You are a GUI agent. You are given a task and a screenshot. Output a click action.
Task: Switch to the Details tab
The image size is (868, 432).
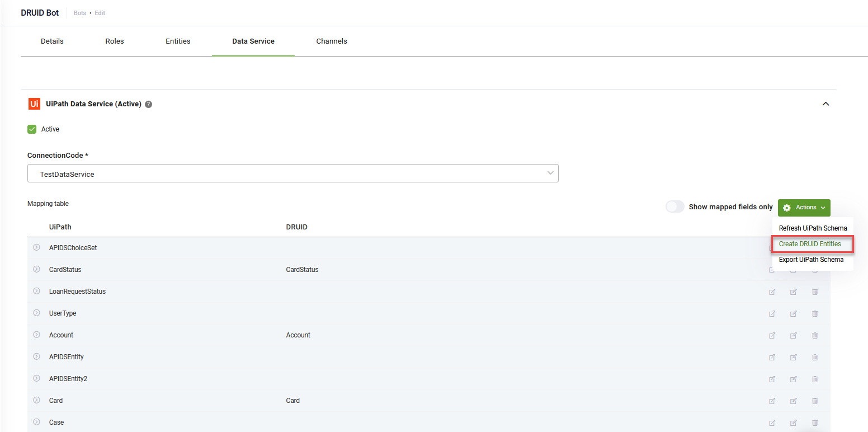[52, 41]
